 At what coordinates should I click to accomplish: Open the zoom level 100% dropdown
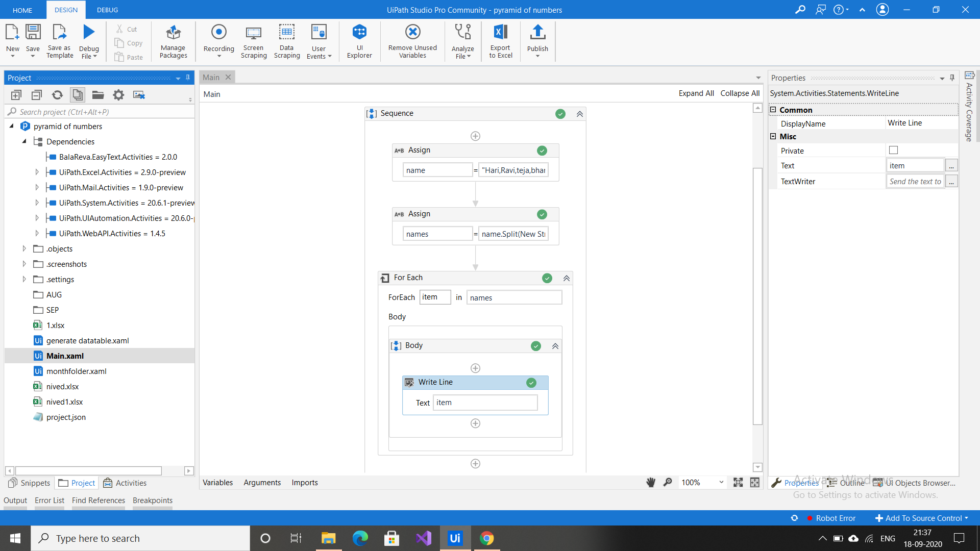721,482
